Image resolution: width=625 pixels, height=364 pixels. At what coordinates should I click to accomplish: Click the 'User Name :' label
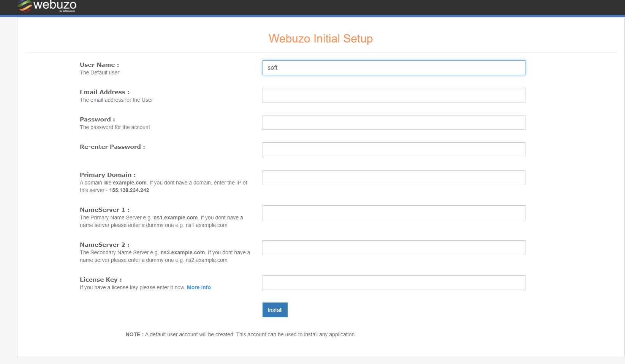(99, 65)
